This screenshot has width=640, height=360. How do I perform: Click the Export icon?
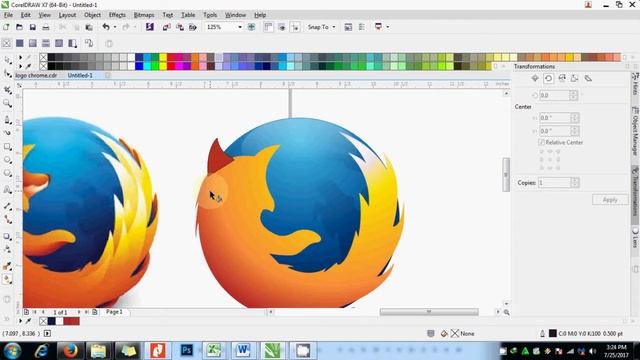[180, 27]
